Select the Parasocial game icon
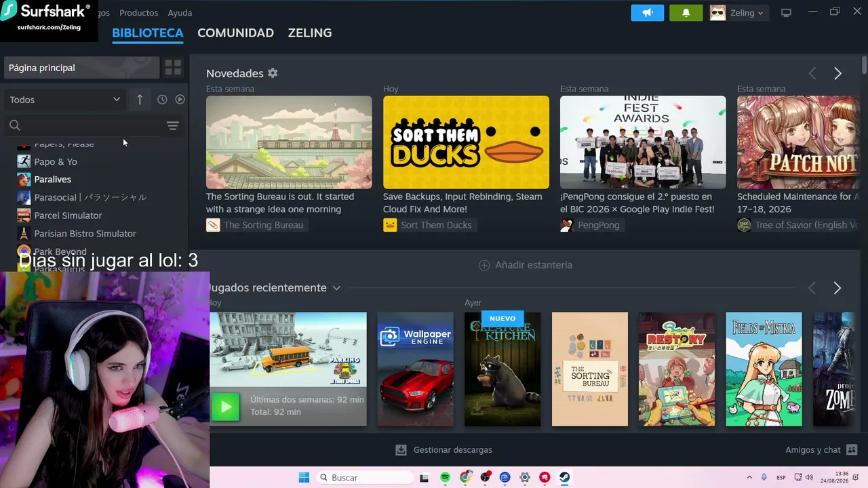868x488 pixels. (x=24, y=197)
